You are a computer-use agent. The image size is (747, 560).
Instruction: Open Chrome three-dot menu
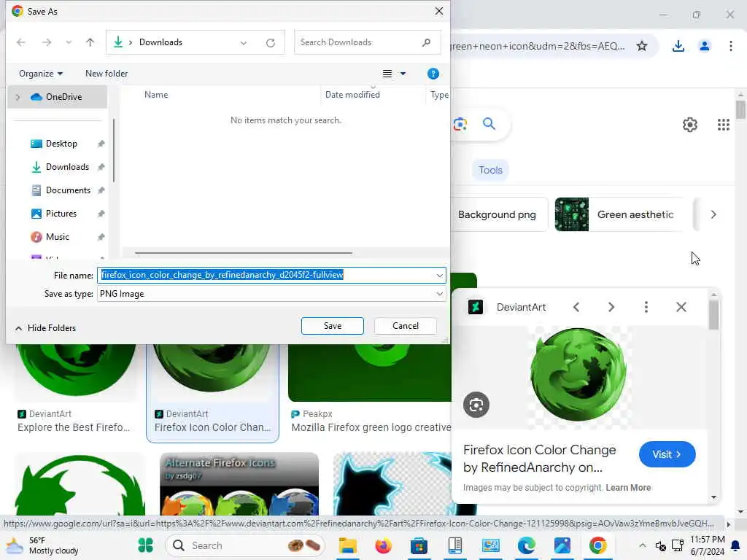point(730,46)
